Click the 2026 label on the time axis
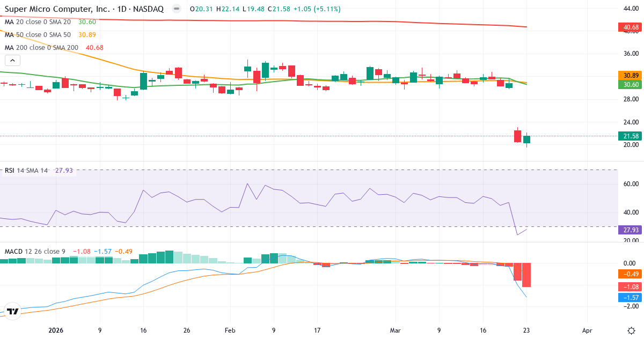 [55, 331]
